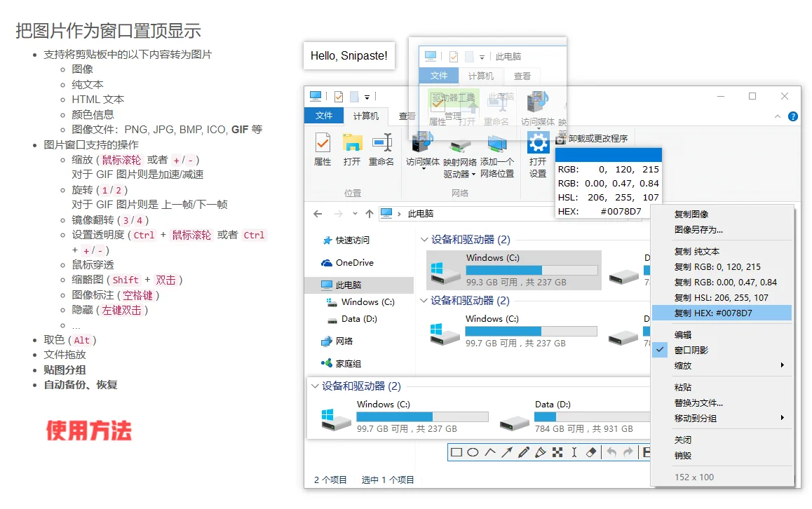Select OneDrive in the sidebar
Viewport: 812px width, 509px height.
pyautogui.click(x=353, y=263)
